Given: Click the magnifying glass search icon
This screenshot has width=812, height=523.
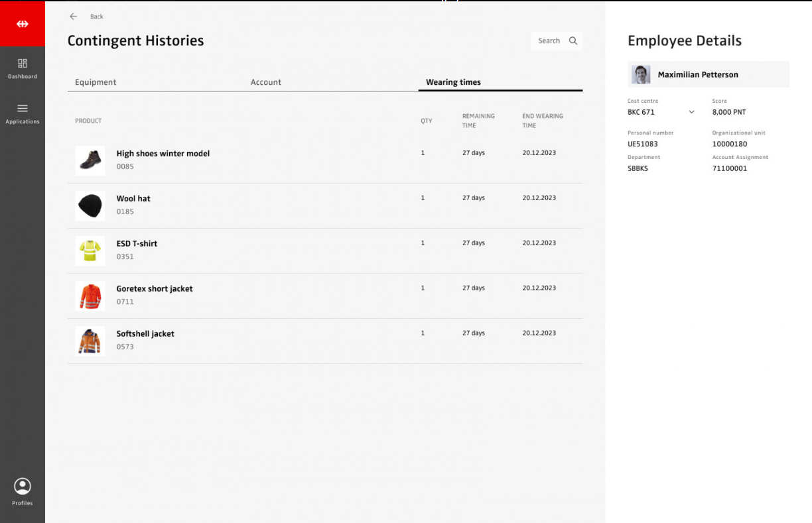Looking at the screenshot, I should 573,41.
